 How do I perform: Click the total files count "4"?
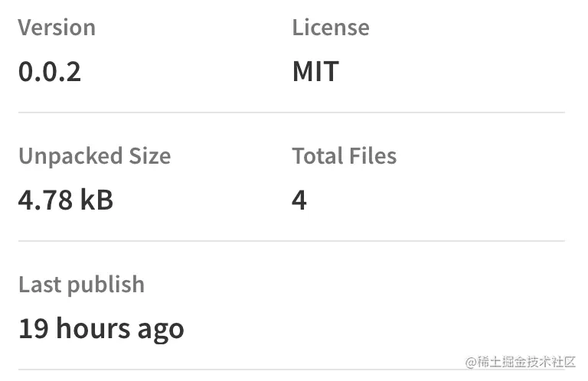299,200
